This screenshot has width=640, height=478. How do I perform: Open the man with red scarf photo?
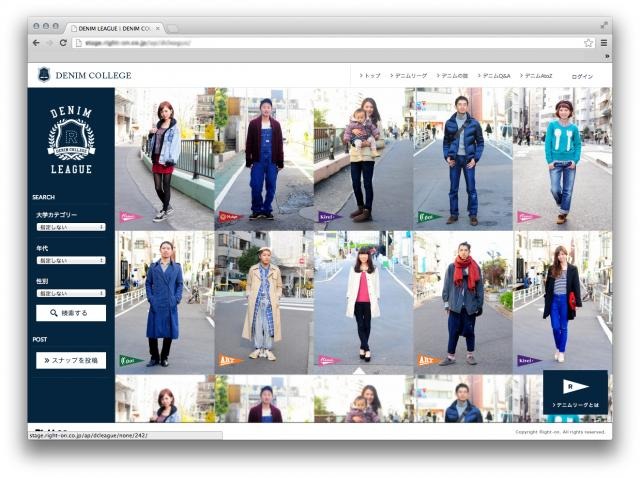pos(463,303)
